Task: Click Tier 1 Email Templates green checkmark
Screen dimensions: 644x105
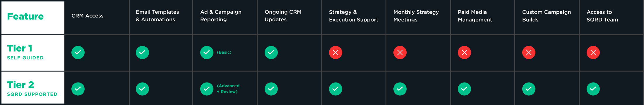Action: point(142,52)
